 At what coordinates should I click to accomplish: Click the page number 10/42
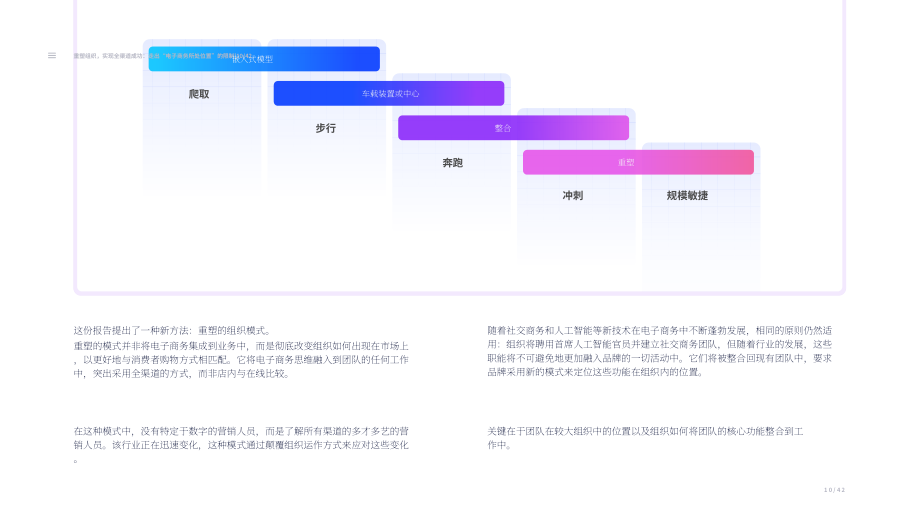[834, 490]
